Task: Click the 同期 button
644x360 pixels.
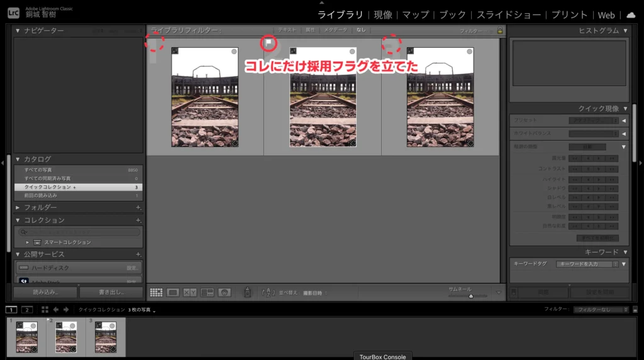Action: pyautogui.click(x=543, y=292)
